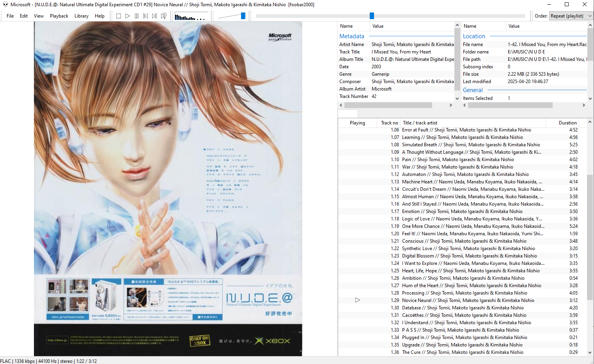
Task: Select the active playlist tab
Action: tap(347, 113)
